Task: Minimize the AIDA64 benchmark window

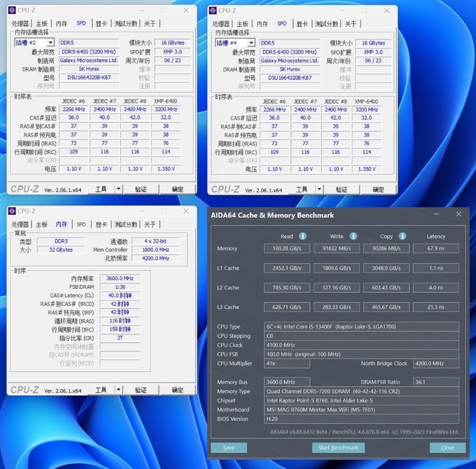Action: pyautogui.click(x=436, y=214)
